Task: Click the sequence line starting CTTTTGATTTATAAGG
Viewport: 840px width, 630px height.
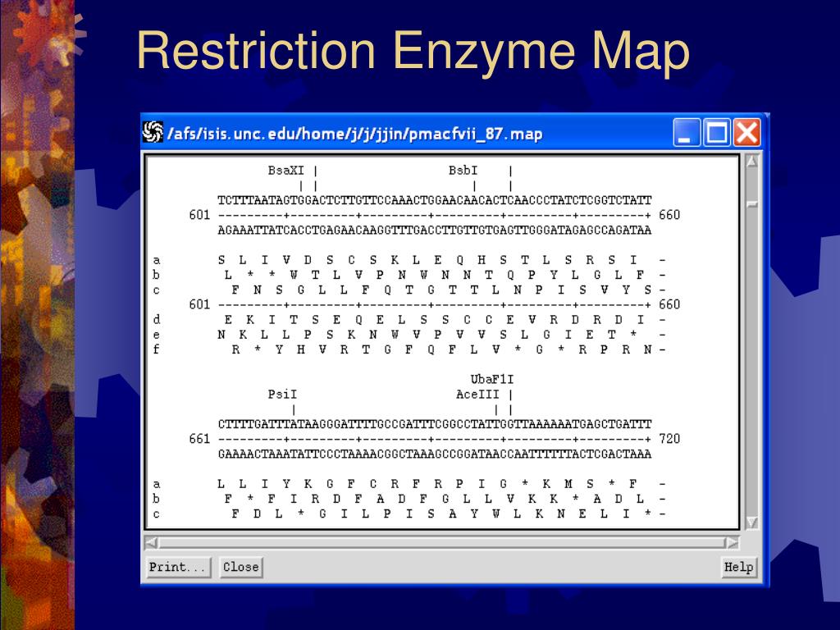Action: click(435, 425)
